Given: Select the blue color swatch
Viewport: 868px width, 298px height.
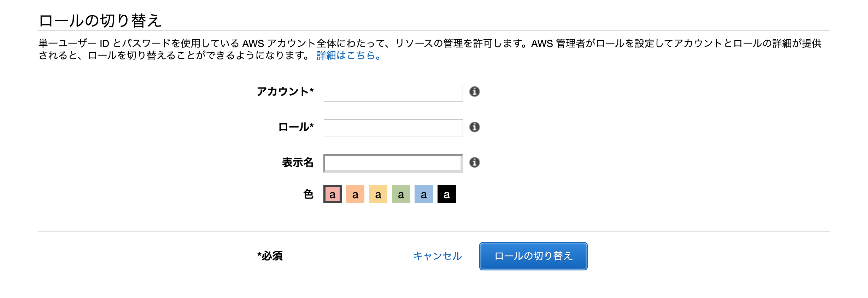Looking at the screenshot, I should coord(423,194).
